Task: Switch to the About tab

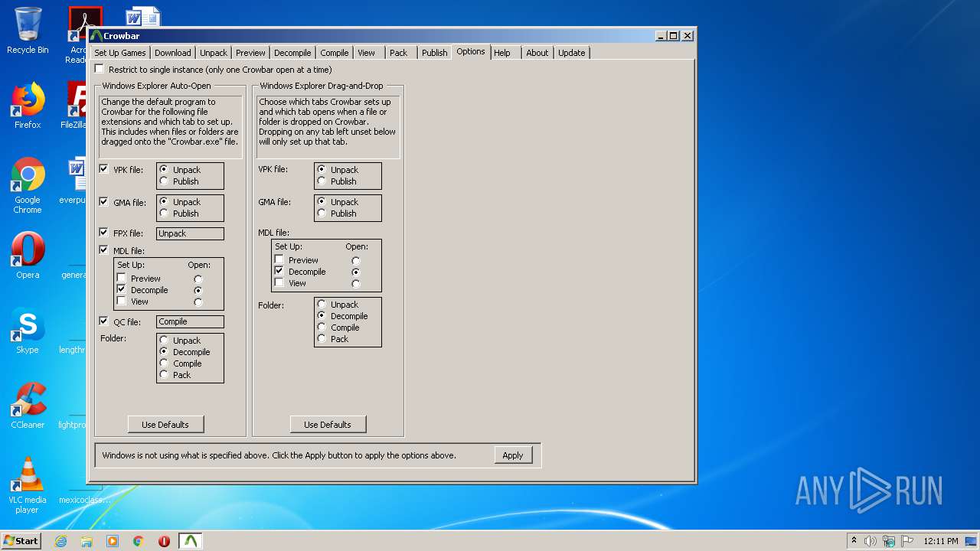Action: coord(537,53)
